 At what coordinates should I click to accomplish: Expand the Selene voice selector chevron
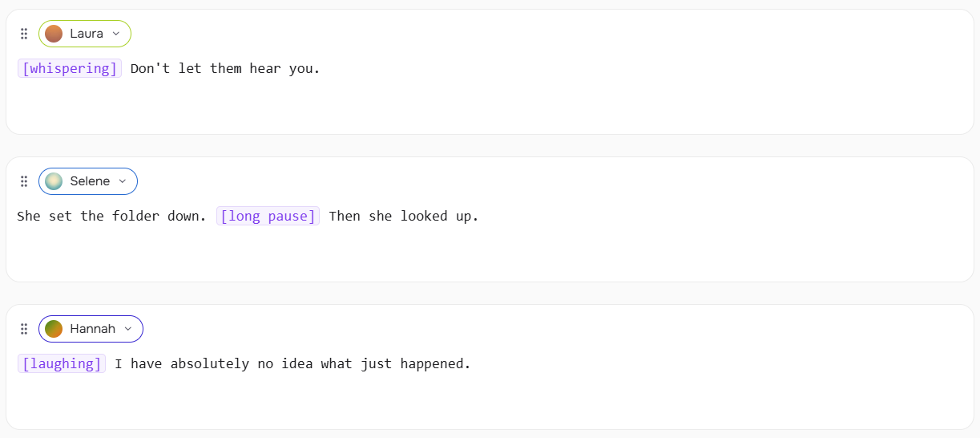(123, 181)
